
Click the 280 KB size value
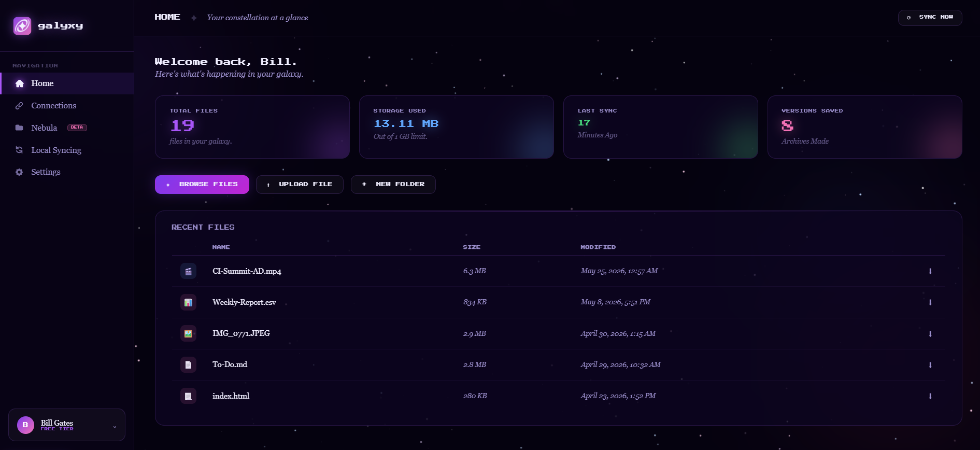(x=475, y=396)
